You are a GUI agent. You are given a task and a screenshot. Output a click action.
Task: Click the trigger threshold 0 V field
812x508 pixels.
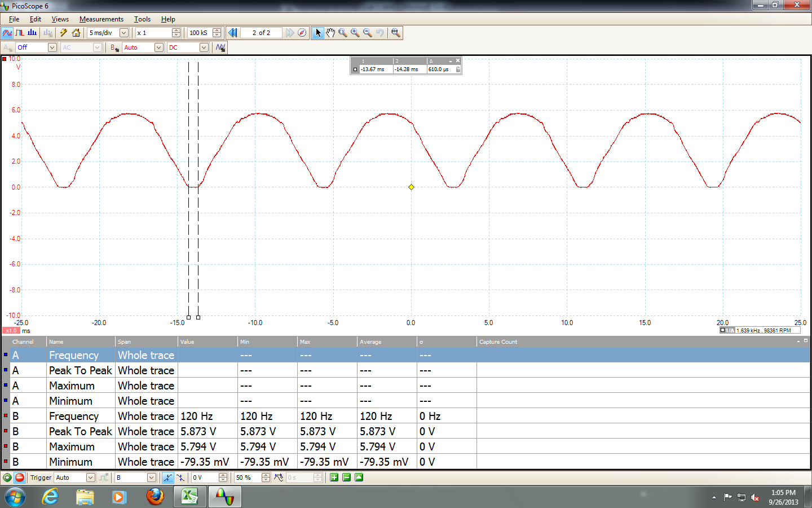click(205, 478)
